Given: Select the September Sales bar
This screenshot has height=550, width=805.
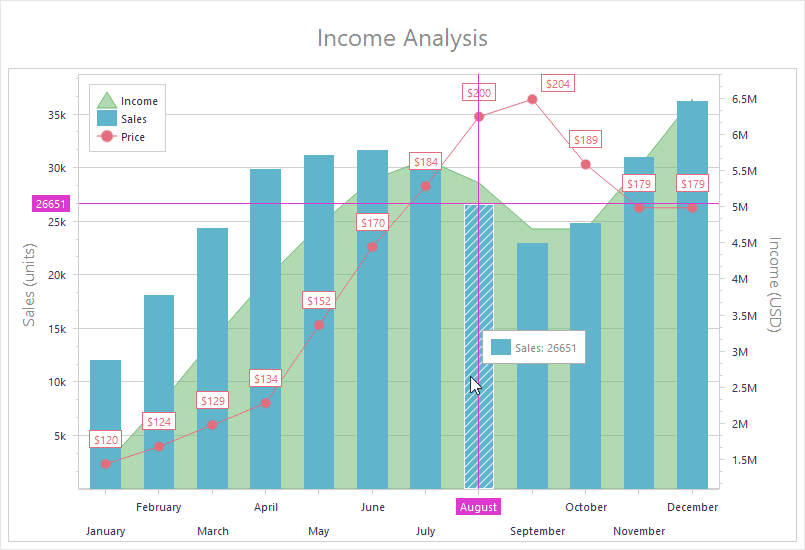Looking at the screenshot, I should 532,366.
